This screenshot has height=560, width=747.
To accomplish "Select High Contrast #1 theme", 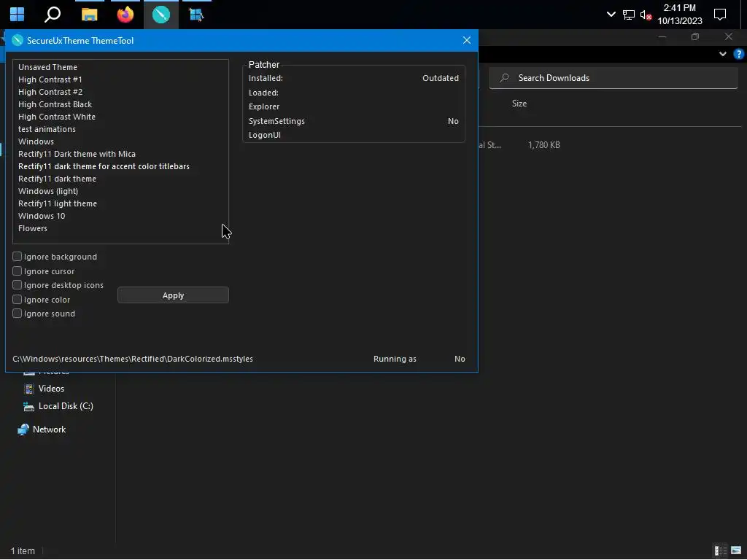I will (x=50, y=79).
